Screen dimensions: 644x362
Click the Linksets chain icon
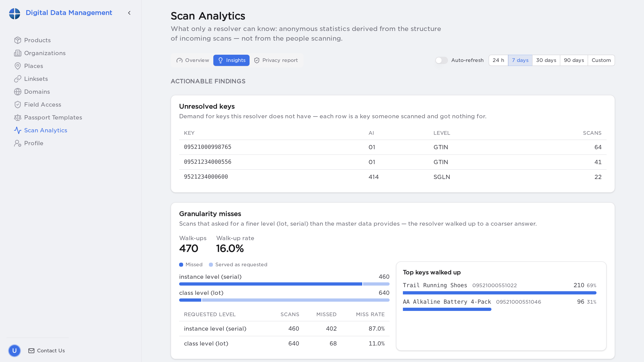tap(18, 79)
